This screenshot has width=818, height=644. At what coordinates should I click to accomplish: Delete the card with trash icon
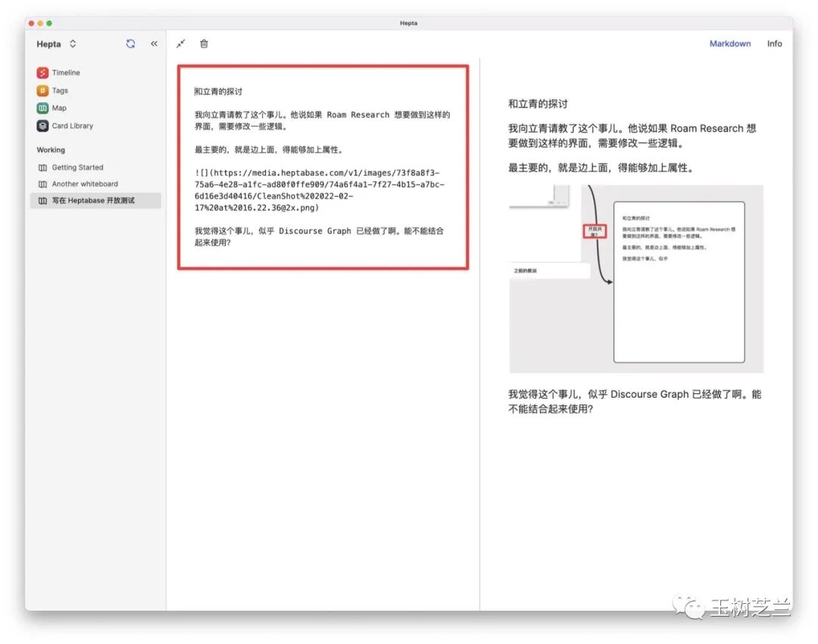[x=204, y=44]
